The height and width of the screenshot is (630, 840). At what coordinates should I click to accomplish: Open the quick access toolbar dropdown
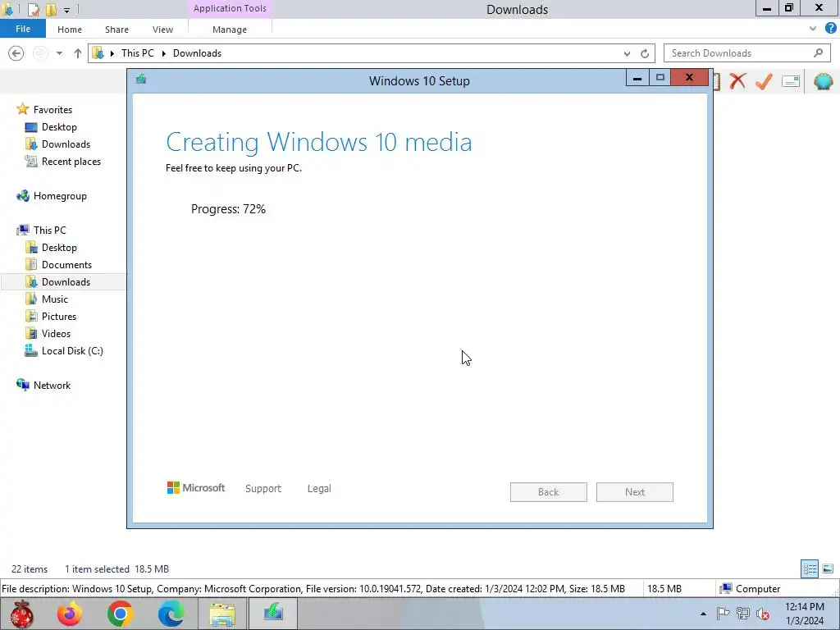point(66,10)
